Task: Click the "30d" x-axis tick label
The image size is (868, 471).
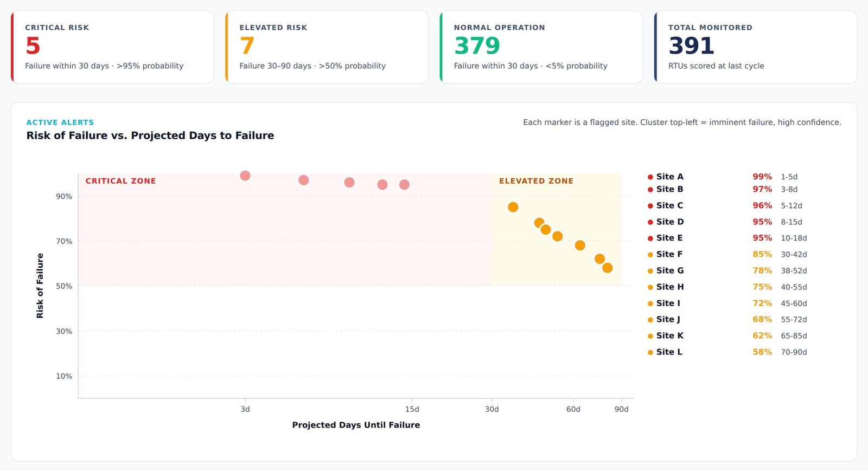Action: pos(492,409)
